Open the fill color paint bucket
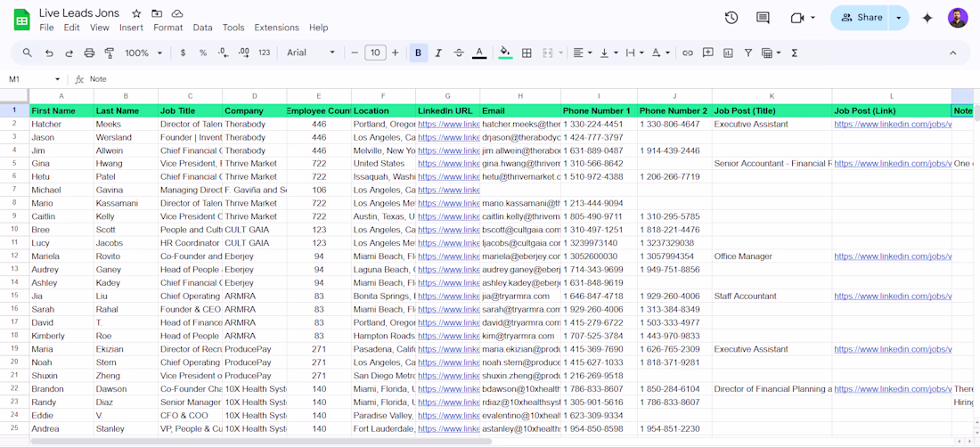 coord(506,53)
